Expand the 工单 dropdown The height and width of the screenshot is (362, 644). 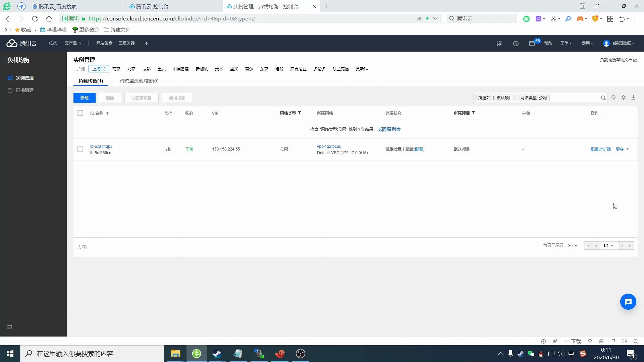click(566, 43)
